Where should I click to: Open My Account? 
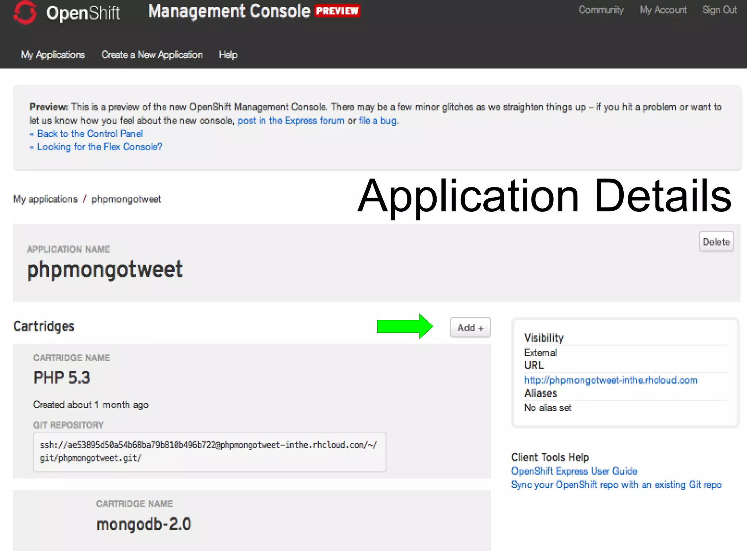[x=663, y=10]
